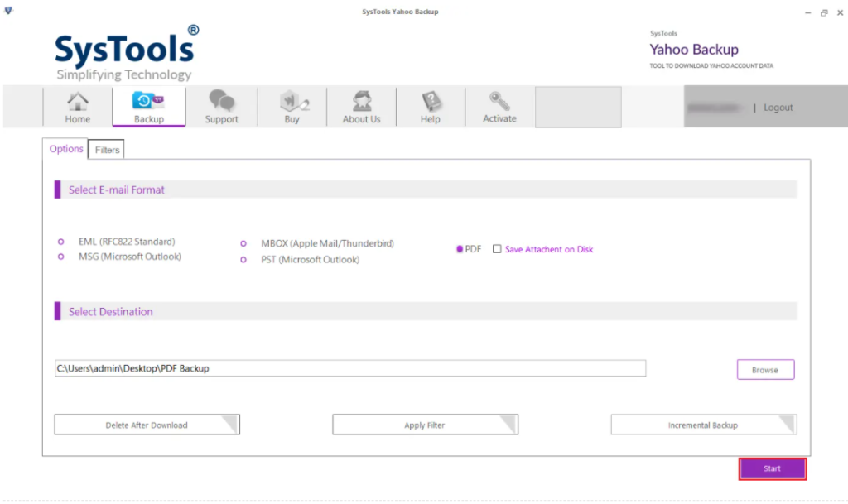Click the destination path input field
This screenshot has width=848, height=504.
tap(350, 368)
